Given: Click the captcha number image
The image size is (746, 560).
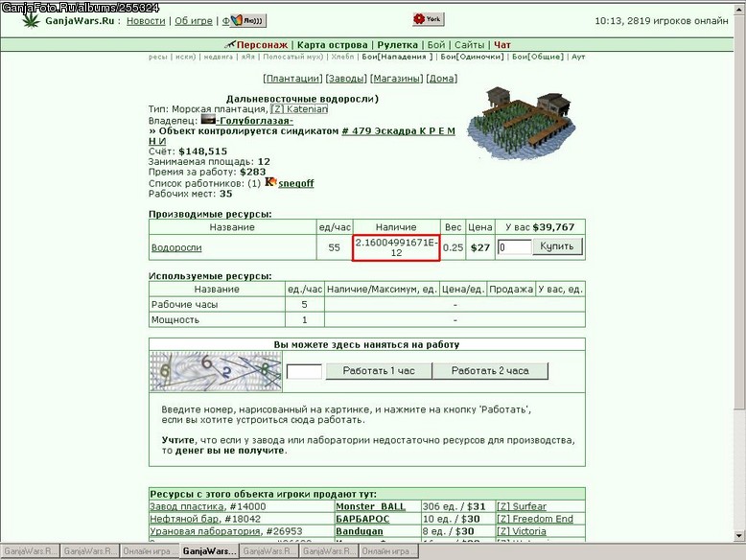Looking at the screenshot, I should 216,372.
